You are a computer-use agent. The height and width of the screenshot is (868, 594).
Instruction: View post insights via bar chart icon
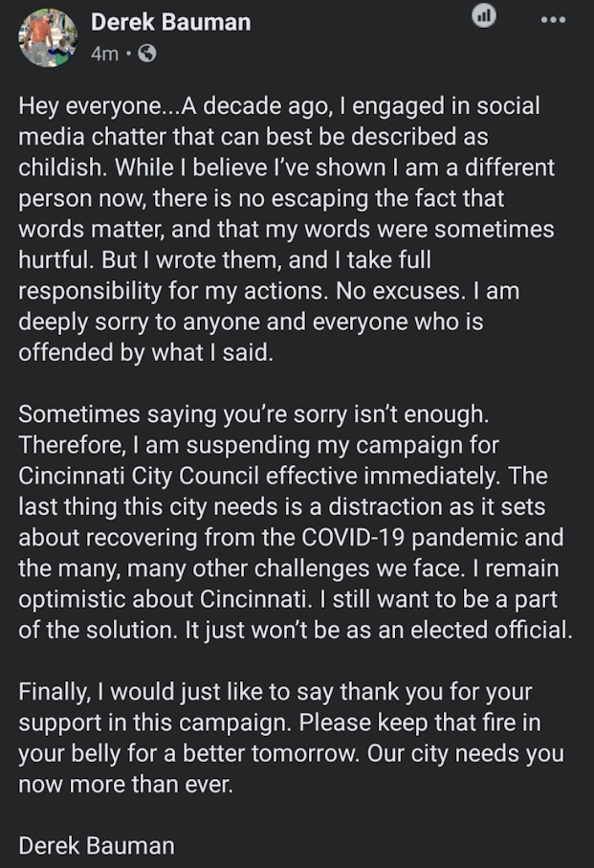484,15
